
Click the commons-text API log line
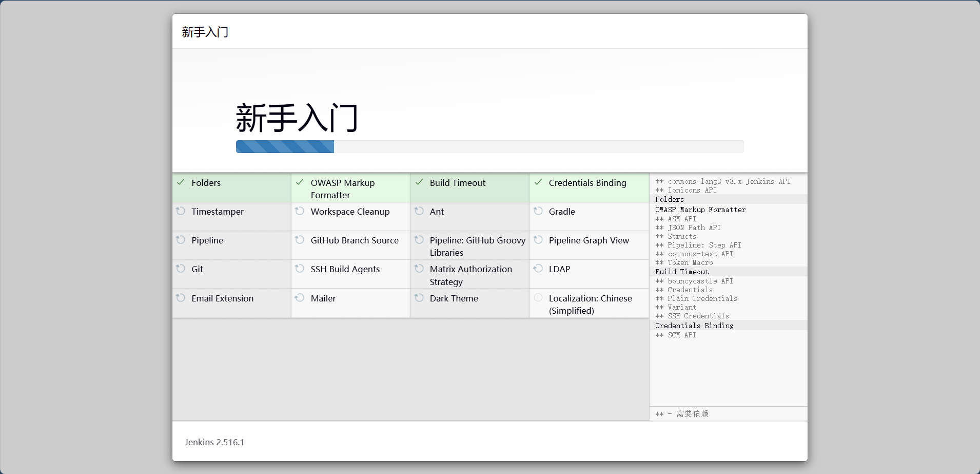pos(694,254)
